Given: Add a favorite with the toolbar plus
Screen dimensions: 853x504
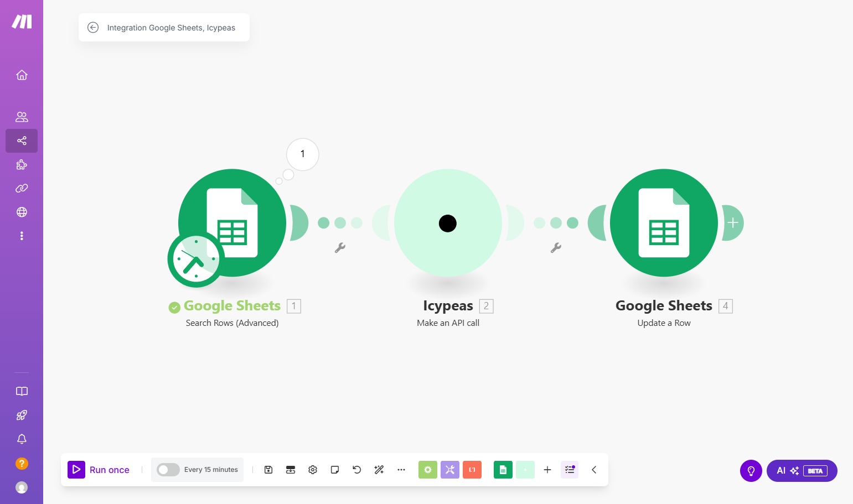Looking at the screenshot, I should (x=547, y=470).
